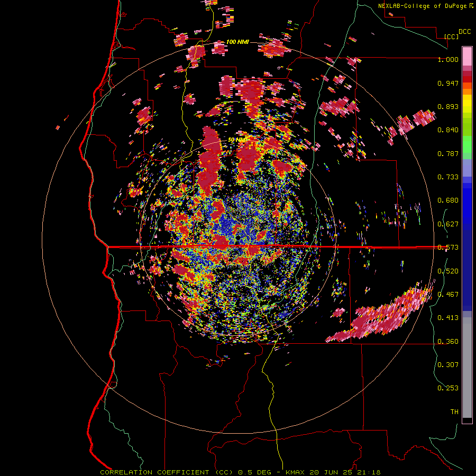Select the 0.360 color scale value
This screenshot has width=476, height=476.
click(x=448, y=342)
